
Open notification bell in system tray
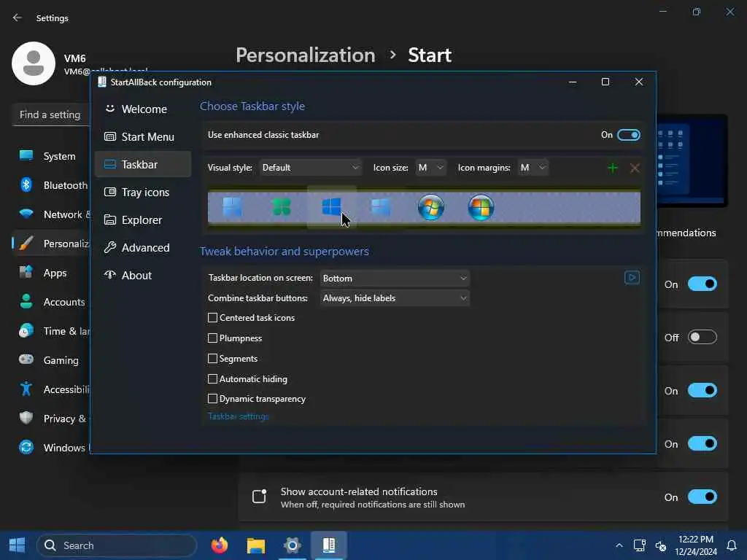731,545
